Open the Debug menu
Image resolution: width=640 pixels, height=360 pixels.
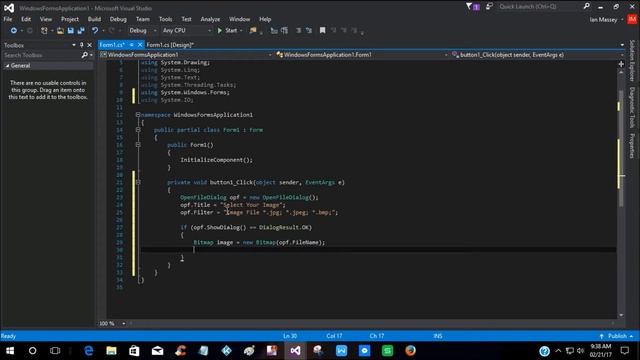pyautogui.click(x=118, y=19)
